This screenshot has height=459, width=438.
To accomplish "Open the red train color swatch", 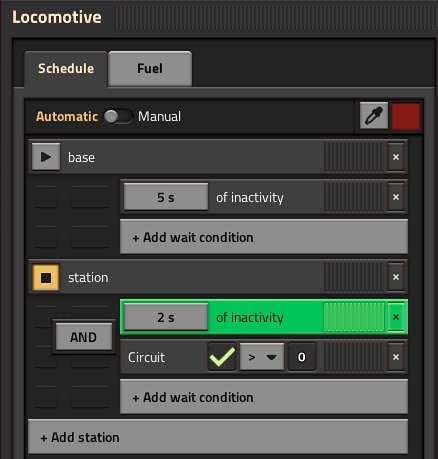I will 406,116.
